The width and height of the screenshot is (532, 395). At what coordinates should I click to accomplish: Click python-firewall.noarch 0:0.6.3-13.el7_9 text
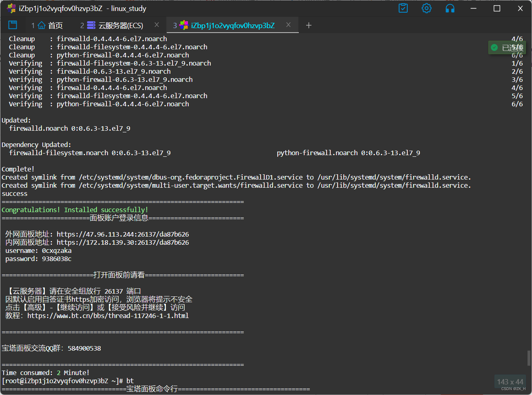pyautogui.click(x=349, y=153)
